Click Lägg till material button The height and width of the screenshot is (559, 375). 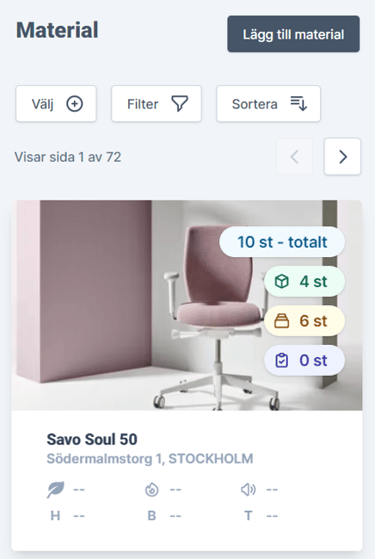click(293, 34)
